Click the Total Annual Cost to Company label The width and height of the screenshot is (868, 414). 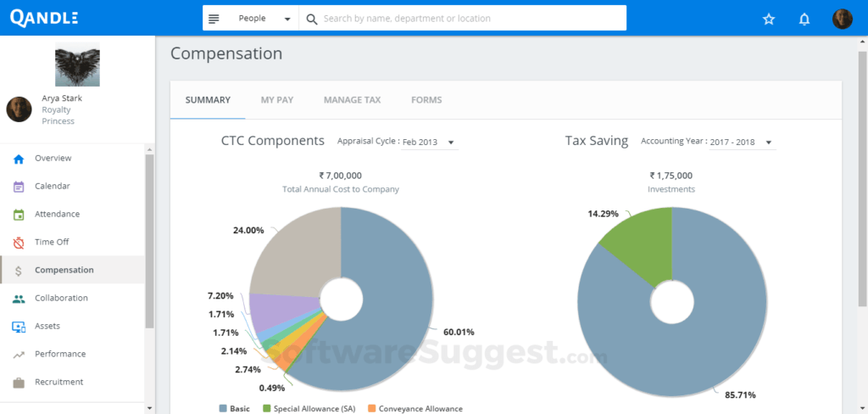tap(341, 189)
